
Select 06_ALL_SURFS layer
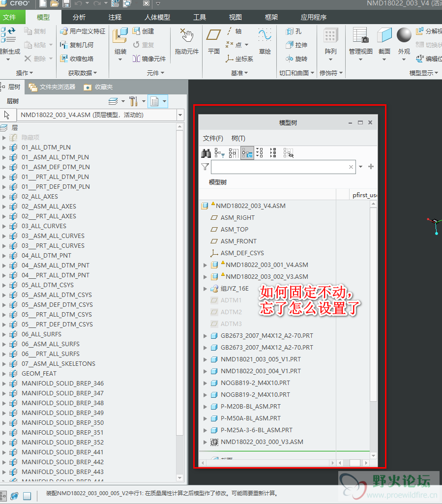pos(41,334)
